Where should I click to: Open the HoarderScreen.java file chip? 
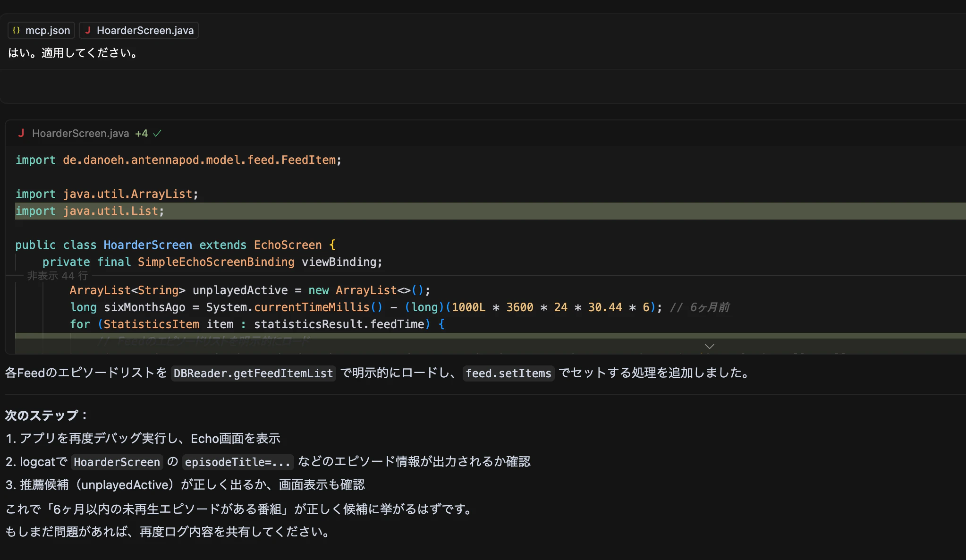(x=139, y=30)
